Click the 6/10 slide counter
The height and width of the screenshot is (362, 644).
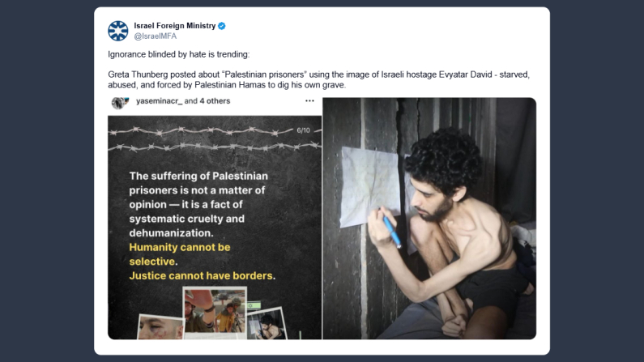[x=304, y=130]
